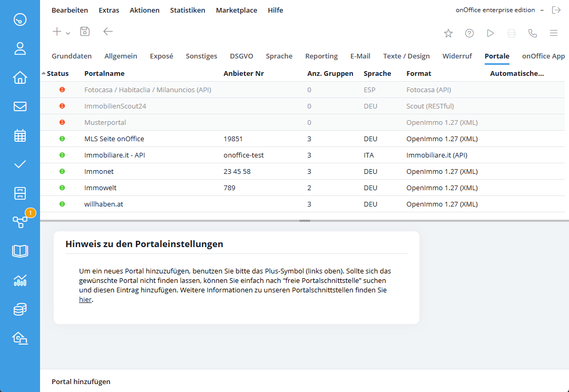Open process manager icon with badge 1
Screen dimensions: 569x392
coord(20,222)
